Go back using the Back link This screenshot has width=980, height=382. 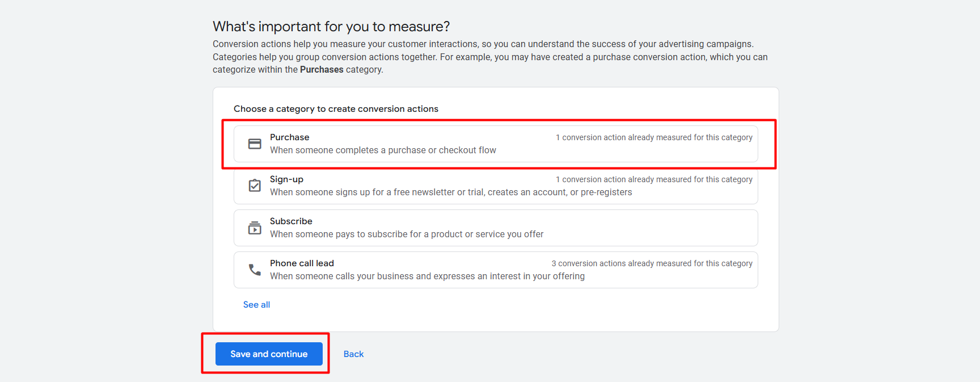tap(353, 354)
